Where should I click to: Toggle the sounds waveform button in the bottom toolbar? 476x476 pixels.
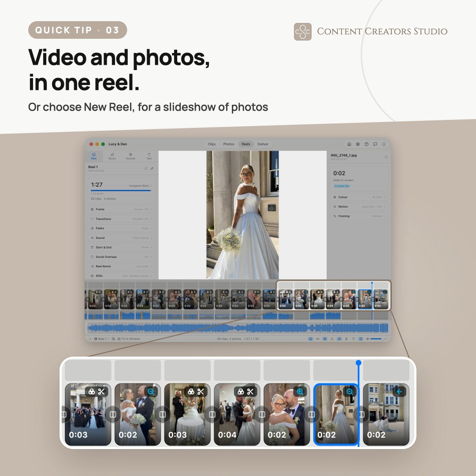point(325,339)
